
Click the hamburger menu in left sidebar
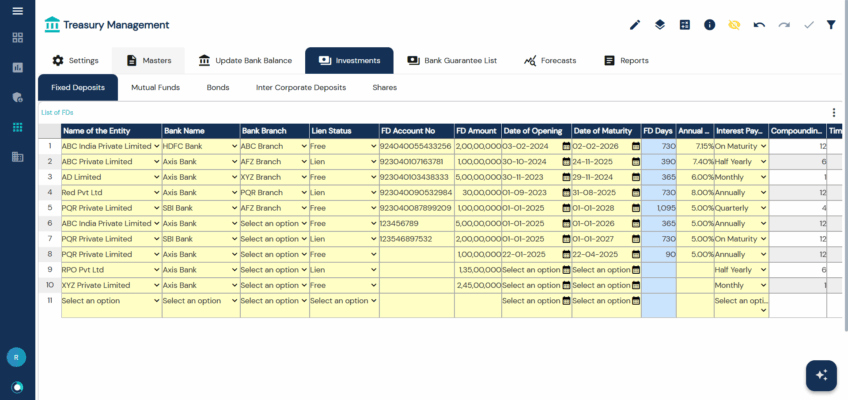[x=17, y=11]
